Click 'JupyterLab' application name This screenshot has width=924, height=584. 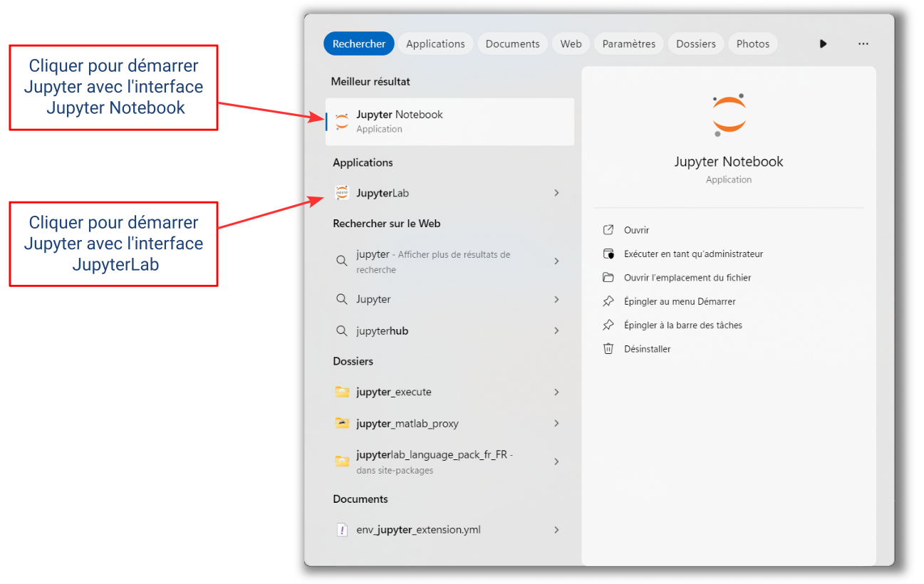383,193
